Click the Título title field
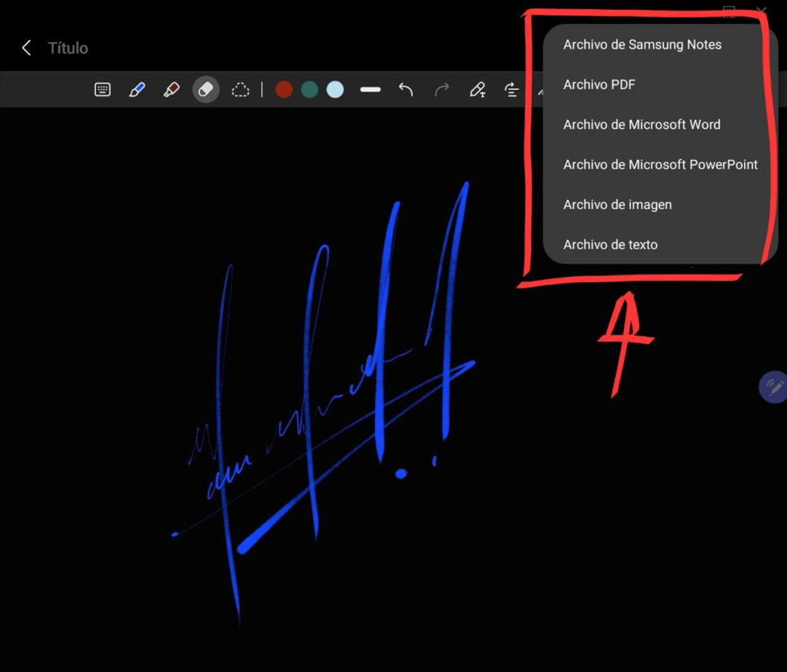 coord(68,48)
